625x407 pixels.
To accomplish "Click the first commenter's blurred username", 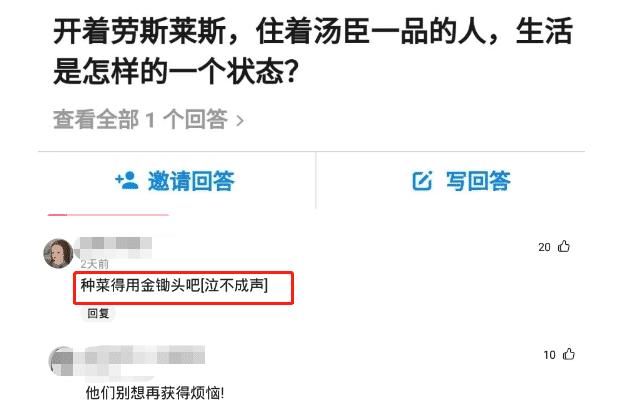I will (116, 246).
